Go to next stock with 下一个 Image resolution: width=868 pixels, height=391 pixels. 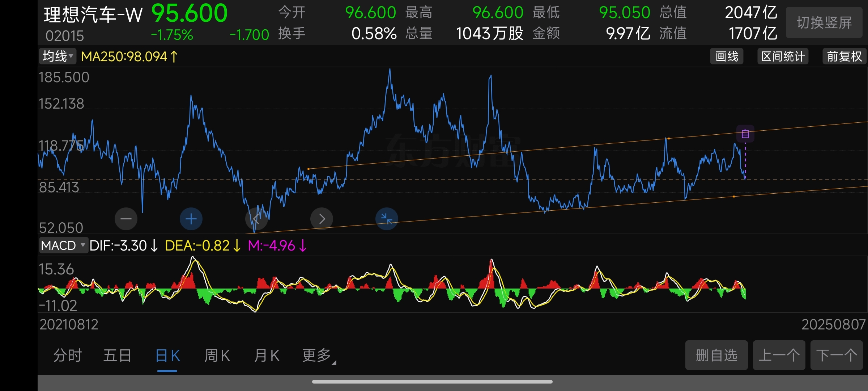(837, 355)
